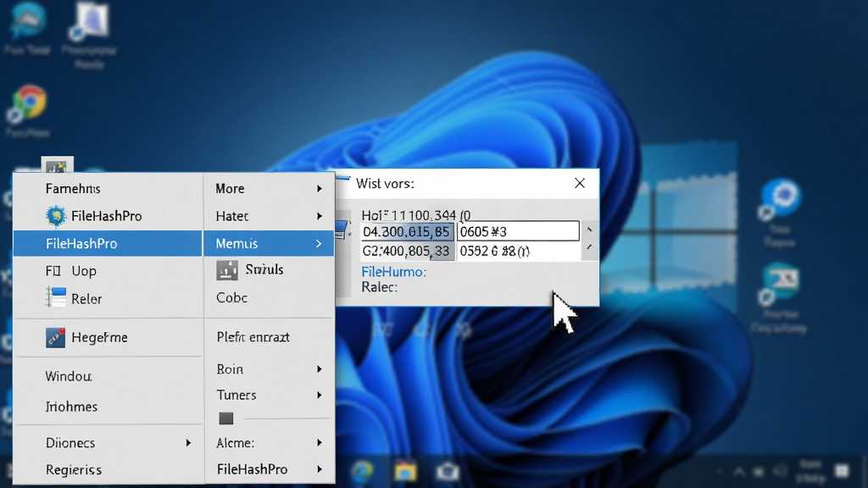Click the Sυriuls icon in submenu
Screen dimensions: 868x488
point(227,270)
